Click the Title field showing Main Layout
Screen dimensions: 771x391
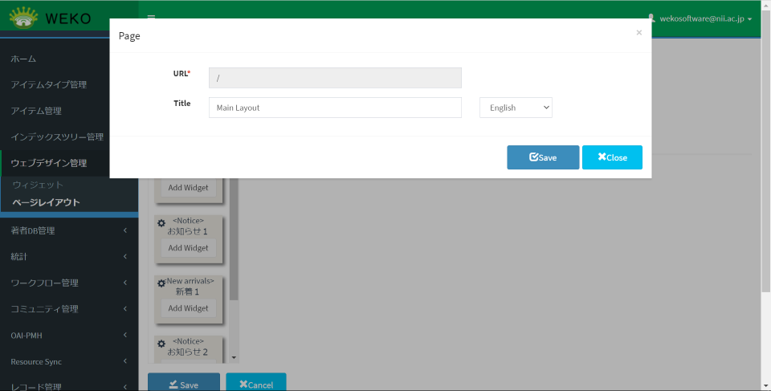pyautogui.click(x=335, y=108)
